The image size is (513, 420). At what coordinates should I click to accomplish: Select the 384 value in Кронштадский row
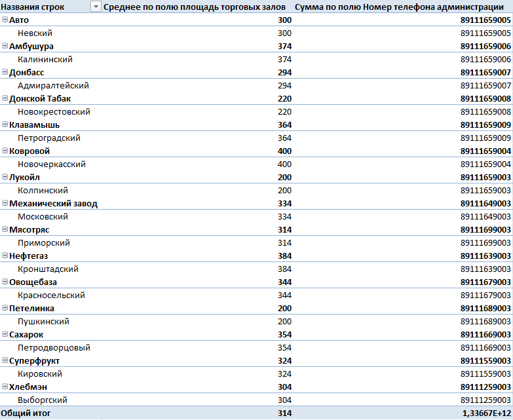(x=284, y=269)
